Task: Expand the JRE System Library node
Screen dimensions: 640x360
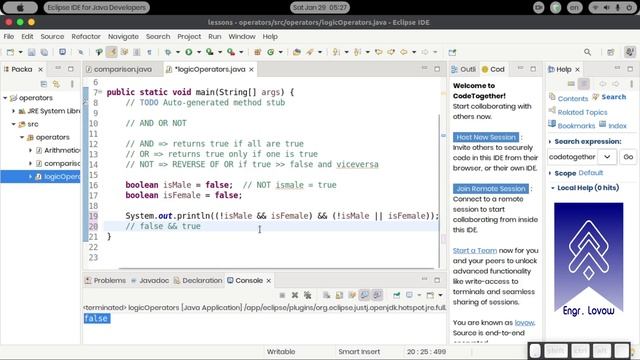Action: pos(13,111)
